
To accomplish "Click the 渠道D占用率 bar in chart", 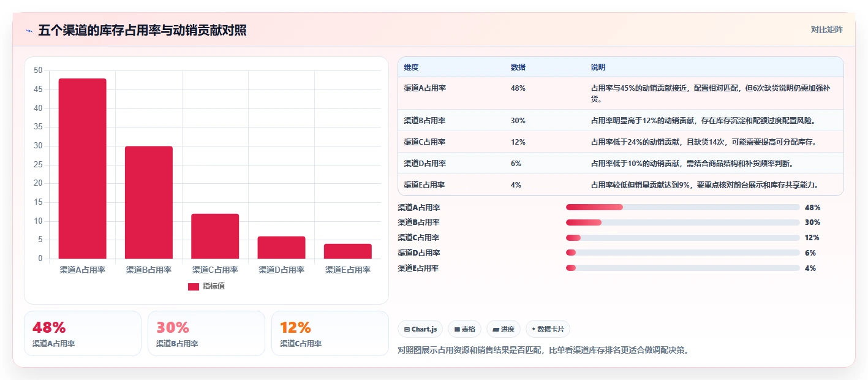I will [281, 248].
